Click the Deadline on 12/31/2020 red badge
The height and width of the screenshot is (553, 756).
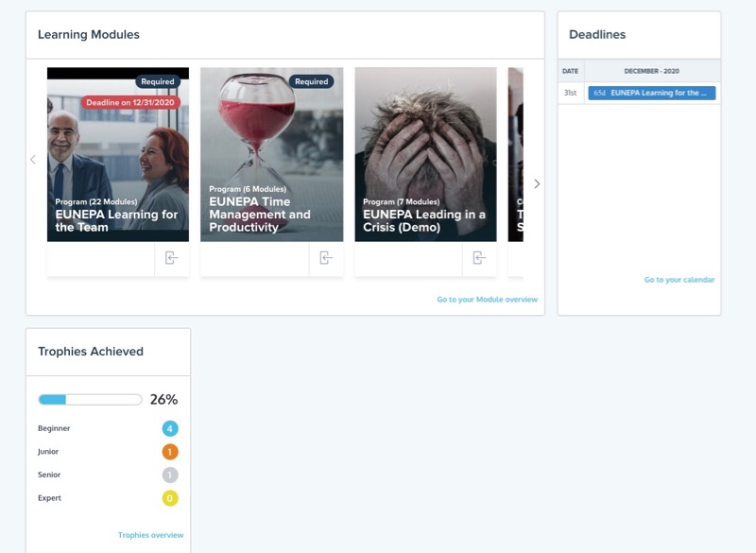(x=130, y=102)
